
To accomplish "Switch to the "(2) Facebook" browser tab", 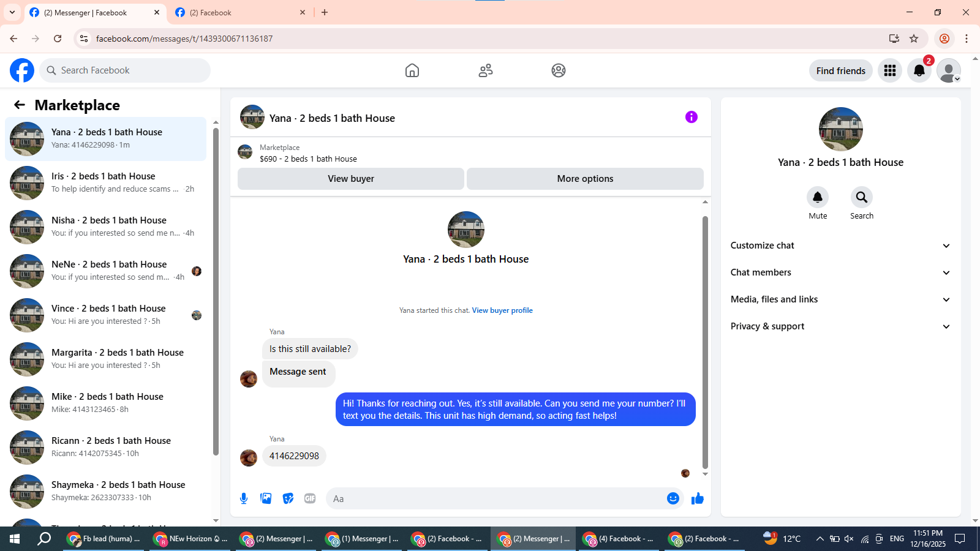I will (240, 12).
